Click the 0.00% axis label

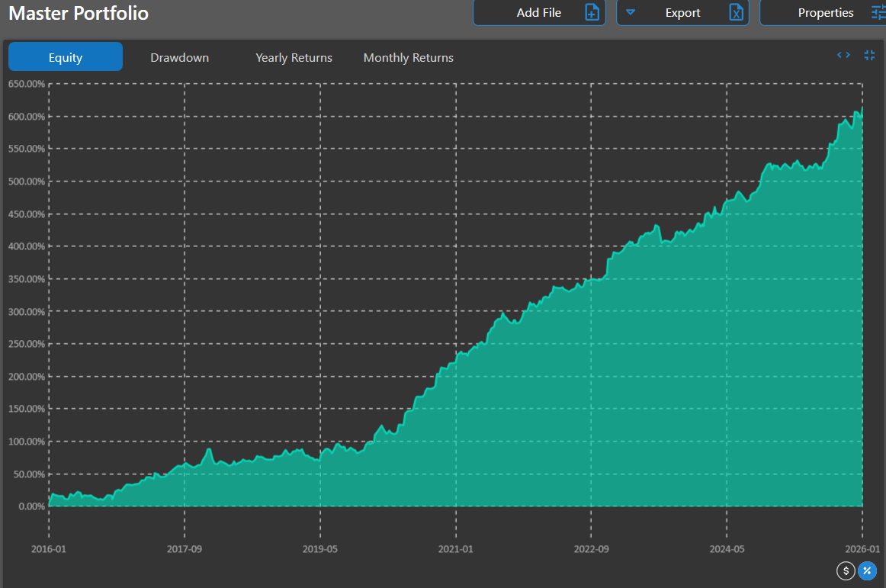32,506
